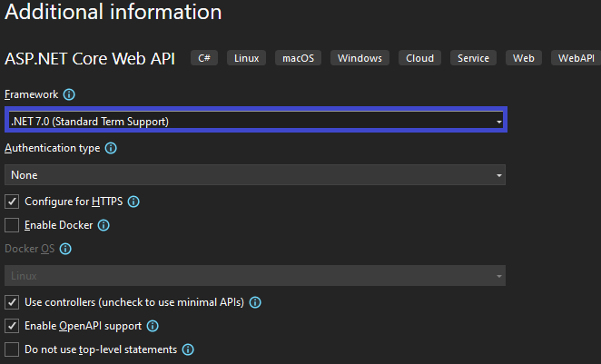
Task: Click the C# tag
Action: [x=204, y=58]
